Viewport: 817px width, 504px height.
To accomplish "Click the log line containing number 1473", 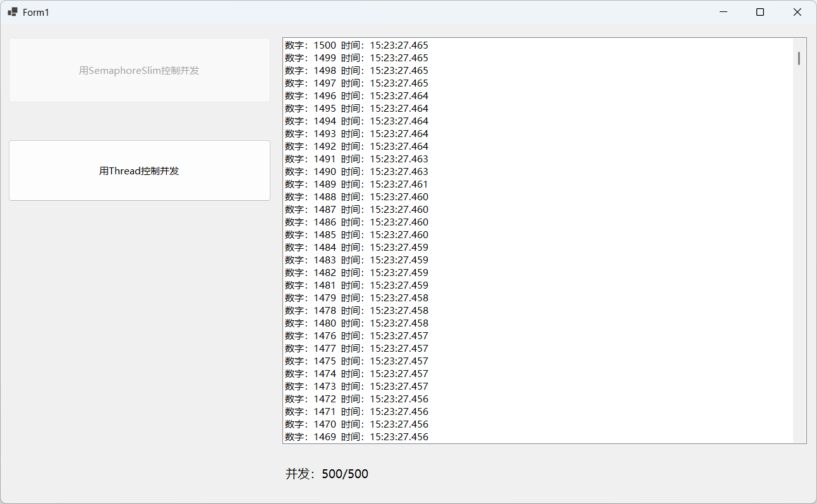I will (356, 387).
